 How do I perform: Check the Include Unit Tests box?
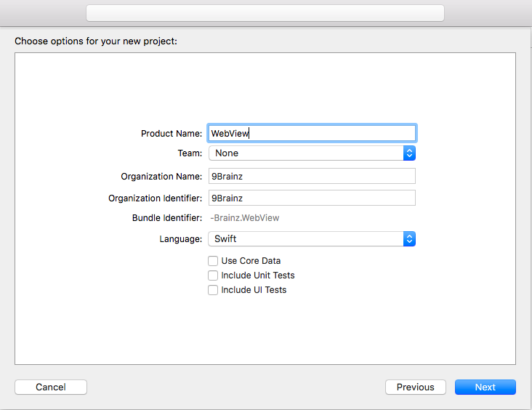pos(213,276)
